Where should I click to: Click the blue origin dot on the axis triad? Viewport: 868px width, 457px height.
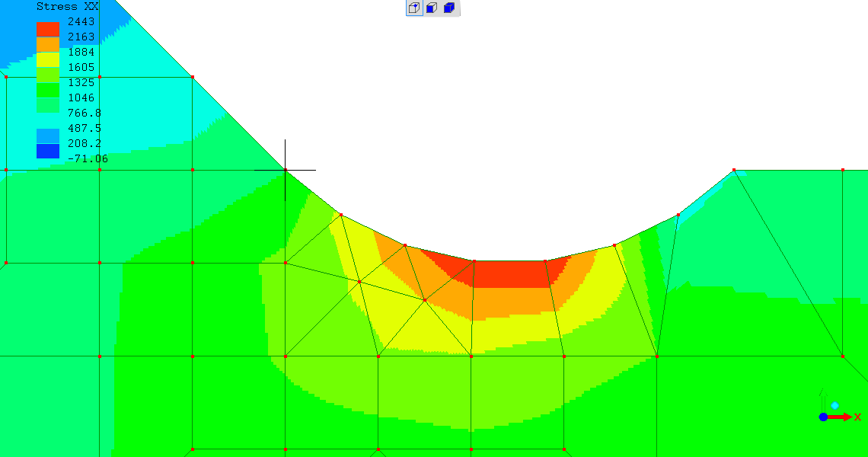coord(823,417)
